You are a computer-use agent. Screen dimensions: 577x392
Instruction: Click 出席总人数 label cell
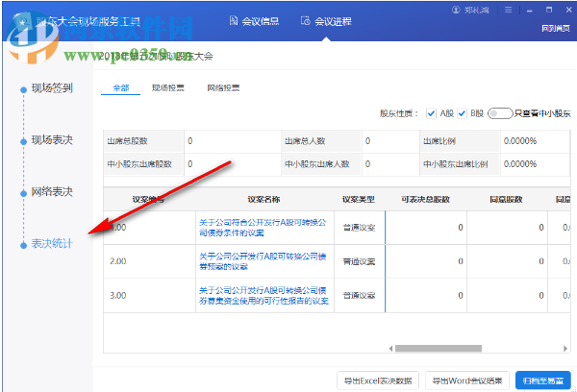coord(321,141)
